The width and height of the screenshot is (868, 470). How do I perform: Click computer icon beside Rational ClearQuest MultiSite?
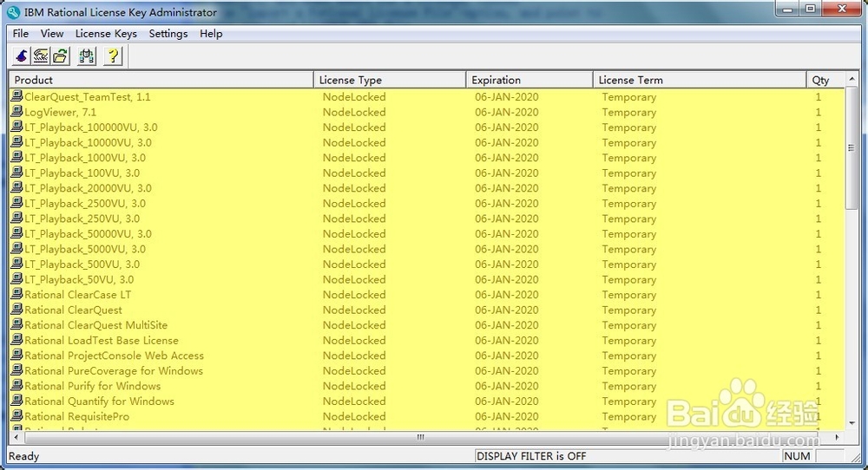click(17, 324)
